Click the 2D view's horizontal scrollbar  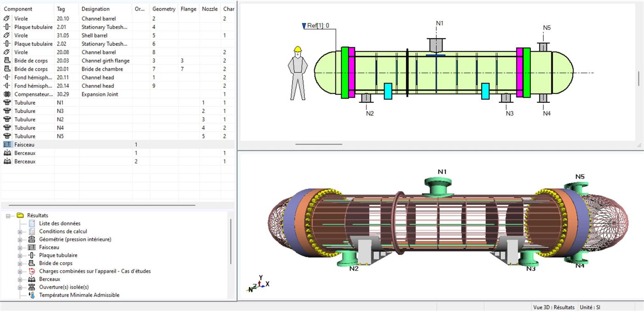coord(318,144)
